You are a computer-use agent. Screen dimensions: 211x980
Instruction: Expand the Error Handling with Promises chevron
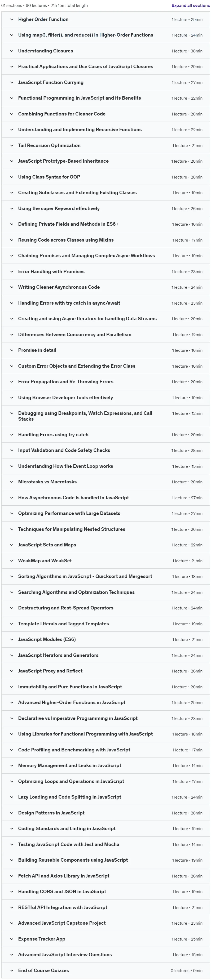(11, 272)
